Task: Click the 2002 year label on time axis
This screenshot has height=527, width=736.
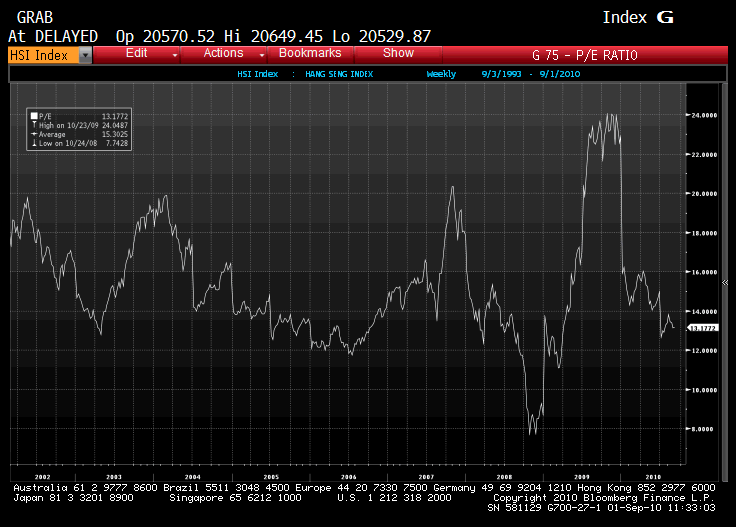Action: (43, 477)
